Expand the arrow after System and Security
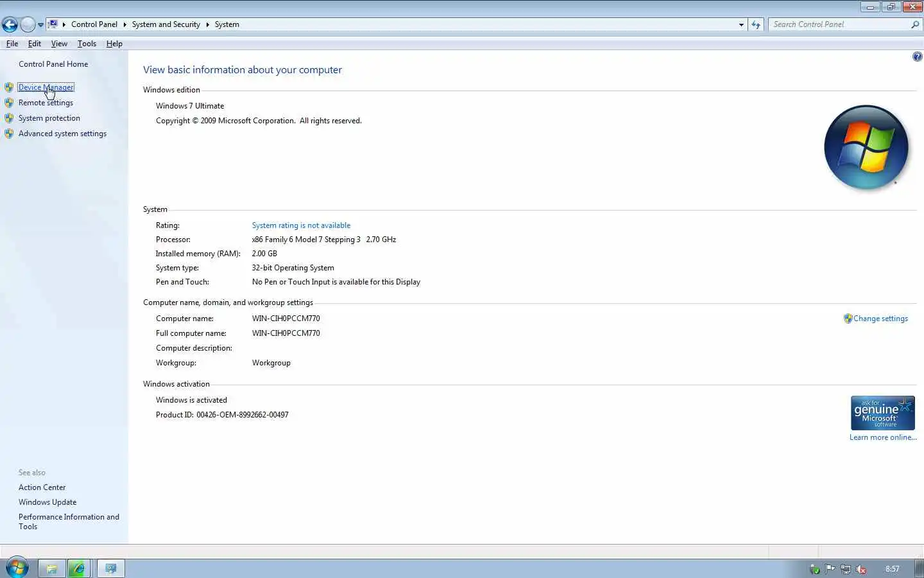Image resolution: width=924 pixels, height=578 pixels. point(207,24)
